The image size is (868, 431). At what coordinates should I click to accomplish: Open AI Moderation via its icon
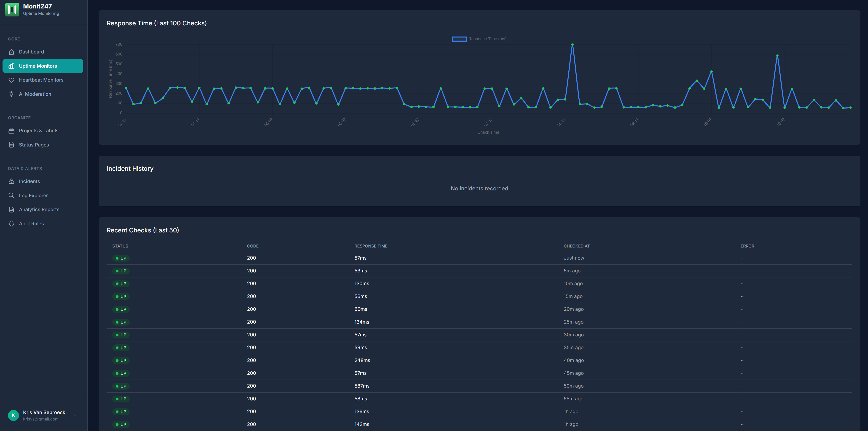[x=11, y=94]
